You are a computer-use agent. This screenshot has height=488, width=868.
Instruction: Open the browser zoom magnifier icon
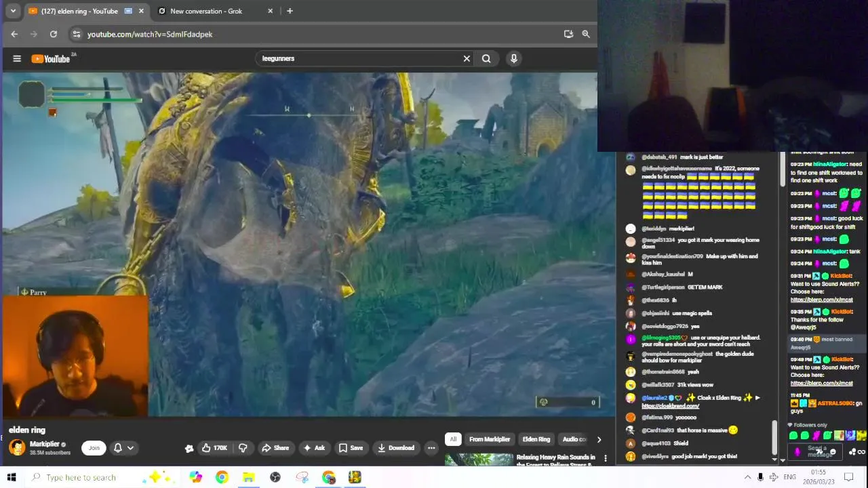(586, 34)
